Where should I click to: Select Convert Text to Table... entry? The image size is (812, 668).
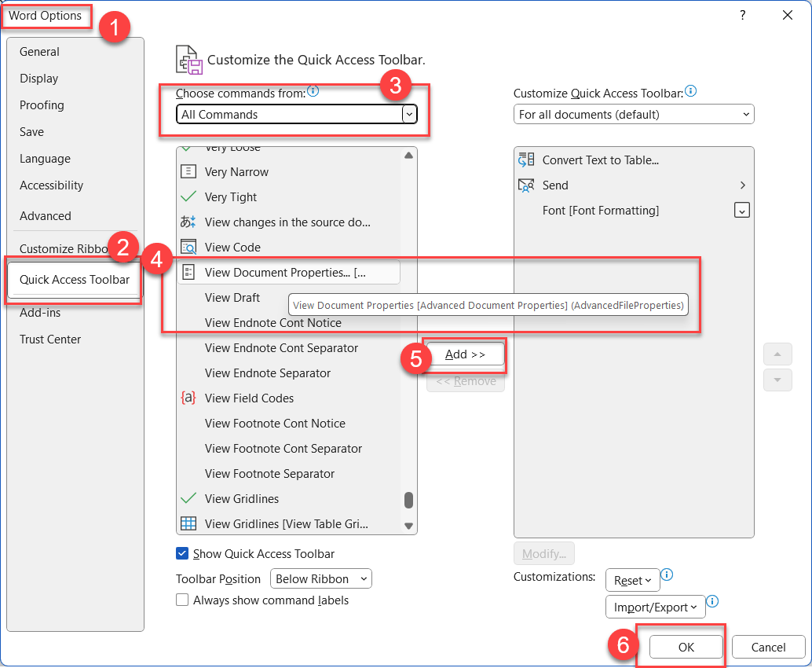click(x=634, y=160)
